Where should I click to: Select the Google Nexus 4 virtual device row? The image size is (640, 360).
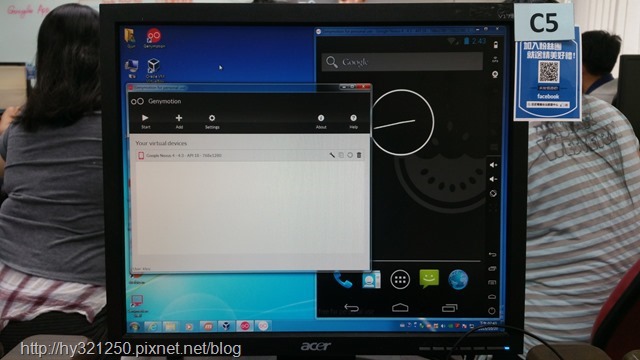[250, 155]
